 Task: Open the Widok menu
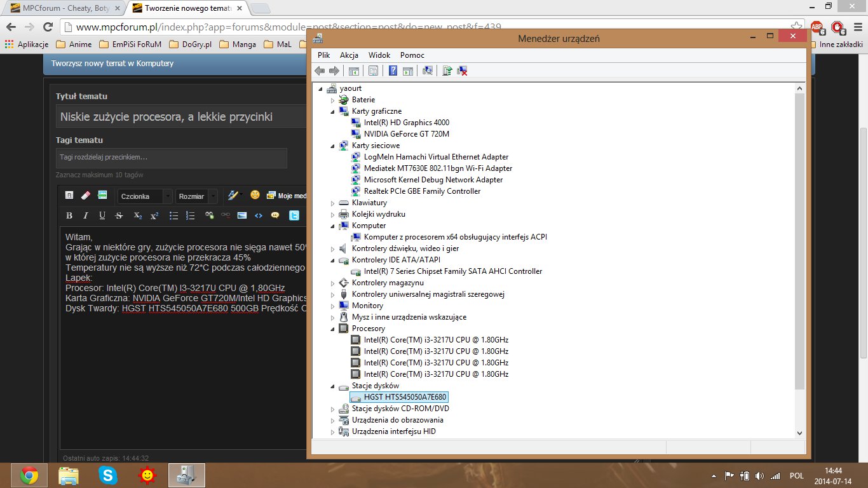coord(379,55)
